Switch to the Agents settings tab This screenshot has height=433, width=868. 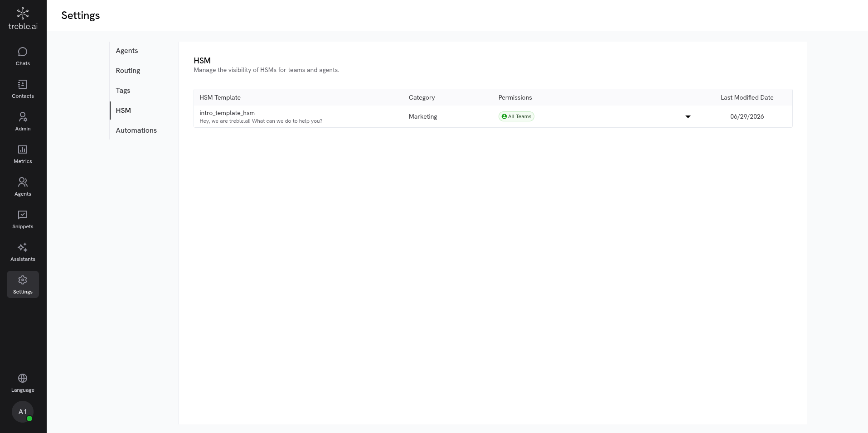(x=127, y=51)
